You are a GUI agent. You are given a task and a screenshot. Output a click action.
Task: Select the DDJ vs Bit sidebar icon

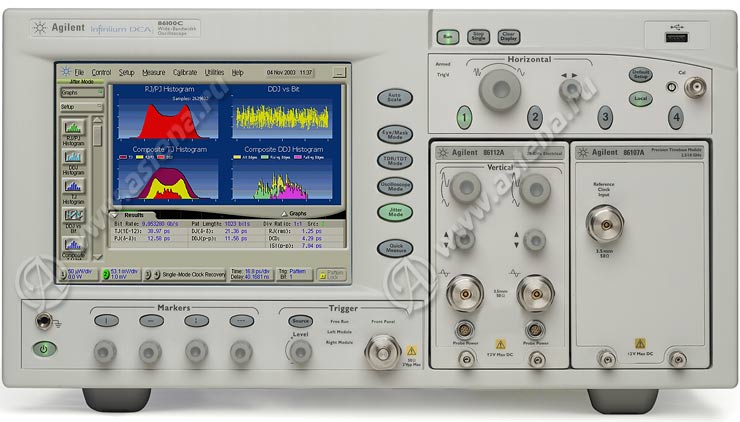tap(73, 215)
